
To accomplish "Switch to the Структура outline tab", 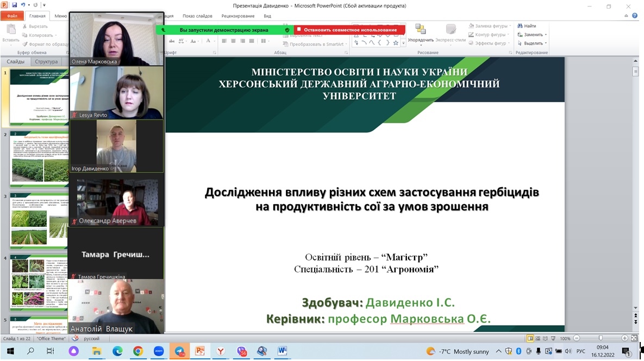I will pyautogui.click(x=46, y=61).
